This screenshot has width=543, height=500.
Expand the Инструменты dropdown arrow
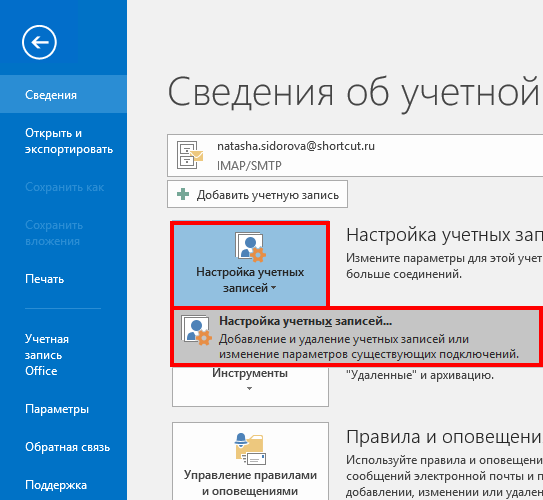click(x=250, y=389)
